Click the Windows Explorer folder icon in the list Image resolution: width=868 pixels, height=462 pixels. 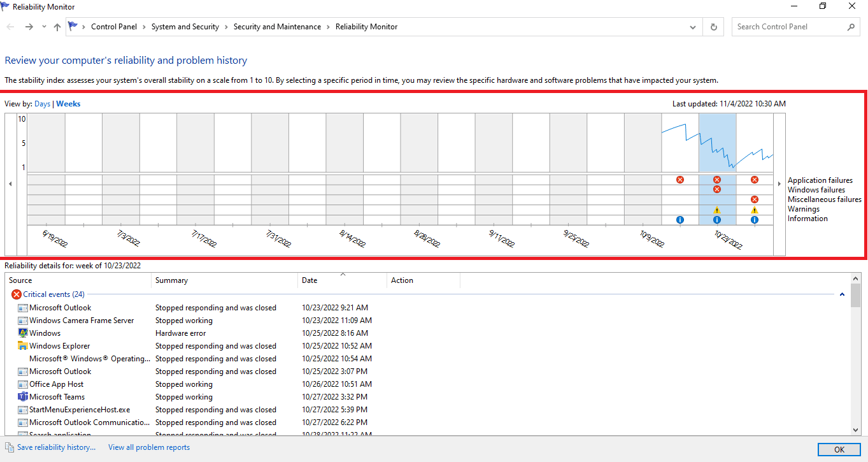pos(24,345)
